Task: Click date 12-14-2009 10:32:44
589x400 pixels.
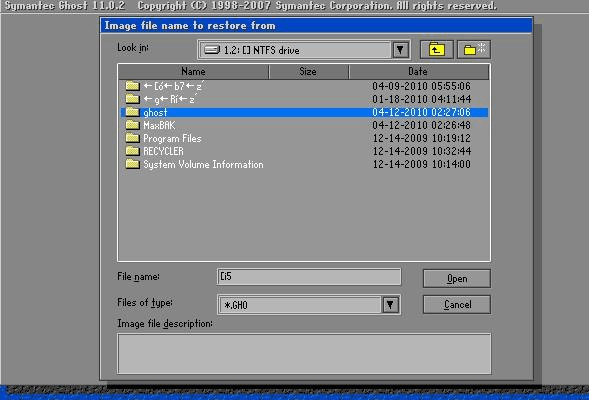Action: tap(421, 151)
